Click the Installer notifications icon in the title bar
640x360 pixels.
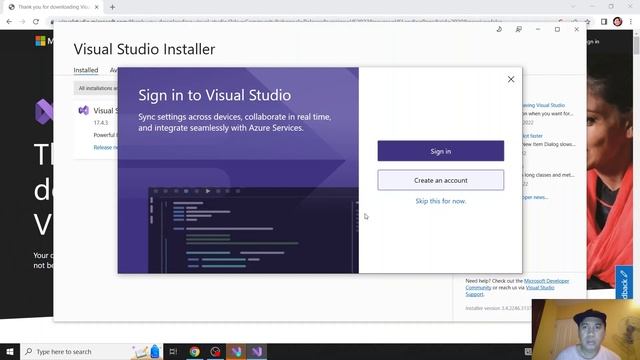point(499,29)
